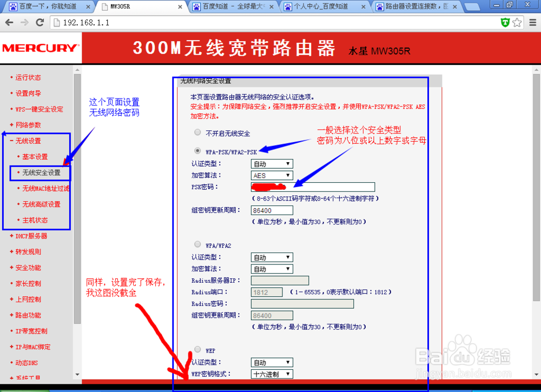Open 动态DNS in sidebar
This screenshot has height=392, width=541.
pos(27,363)
